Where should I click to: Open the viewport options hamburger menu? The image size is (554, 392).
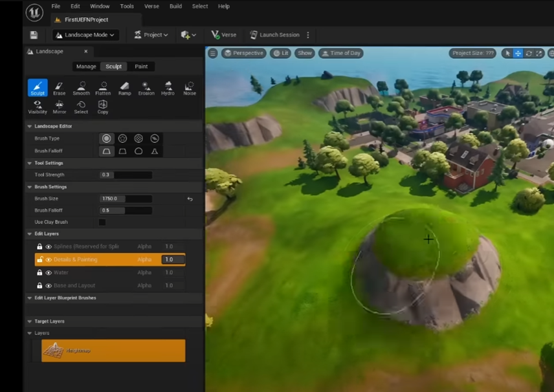[213, 53]
